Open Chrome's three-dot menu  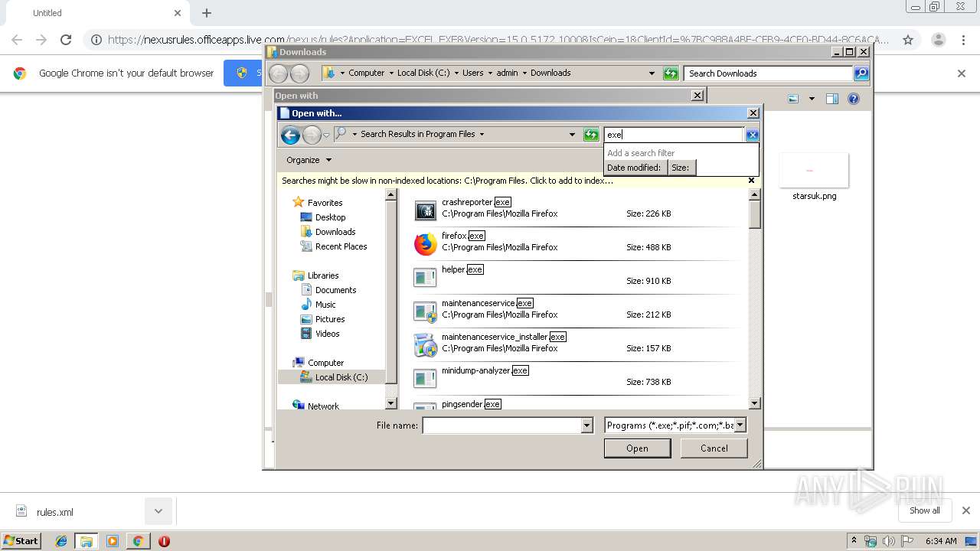click(x=962, y=40)
